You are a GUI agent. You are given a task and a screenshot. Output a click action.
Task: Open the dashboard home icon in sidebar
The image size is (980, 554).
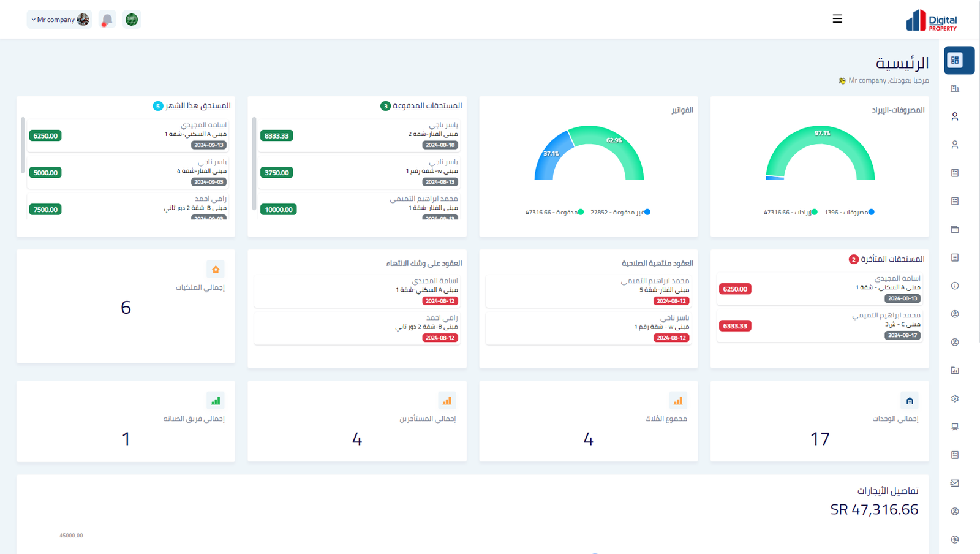coord(955,60)
